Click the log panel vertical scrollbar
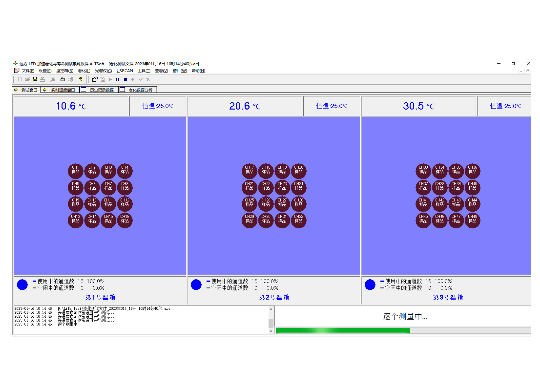This screenshot has width=540, height=380. 271,320
